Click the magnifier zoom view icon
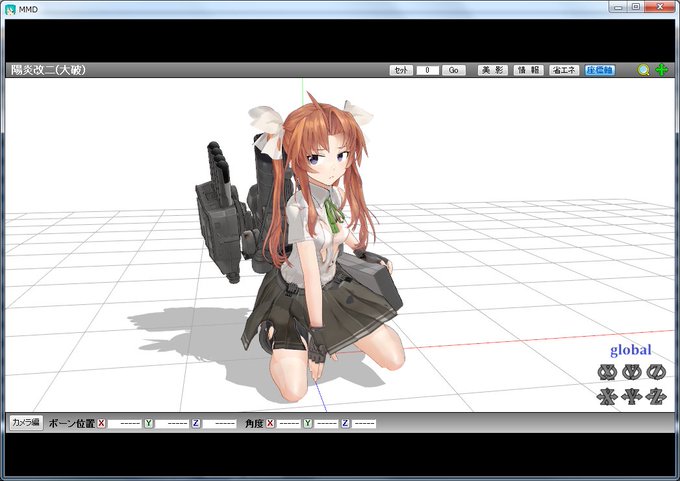 (644, 70)
